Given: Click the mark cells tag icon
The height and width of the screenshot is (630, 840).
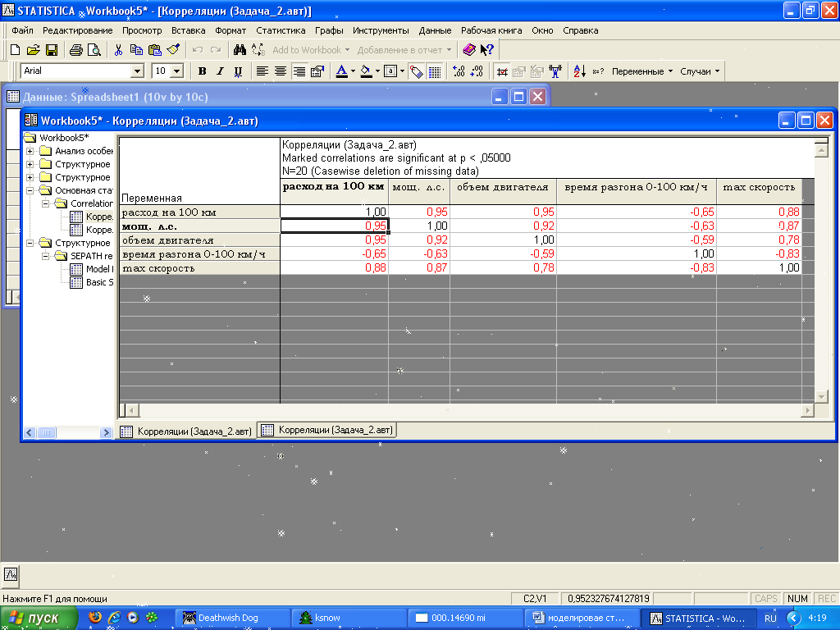Looking at the screenshot, I should (416, 71).
